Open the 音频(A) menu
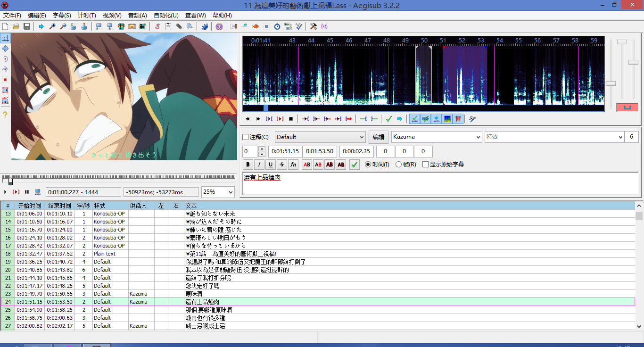 click(137, 16)
